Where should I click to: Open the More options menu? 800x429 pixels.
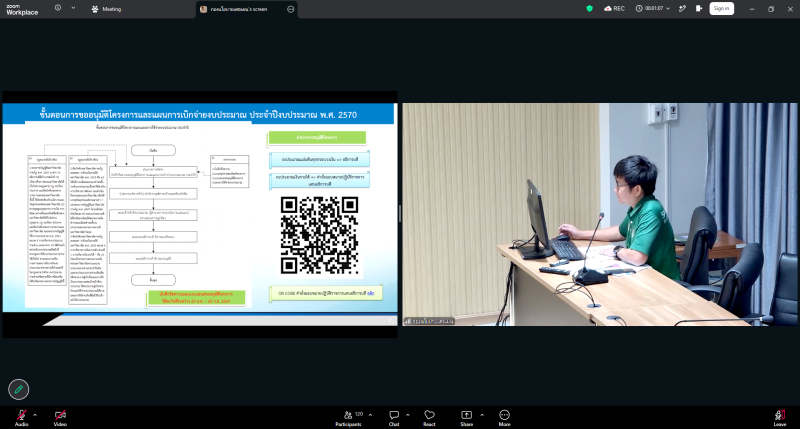[504, 417]
